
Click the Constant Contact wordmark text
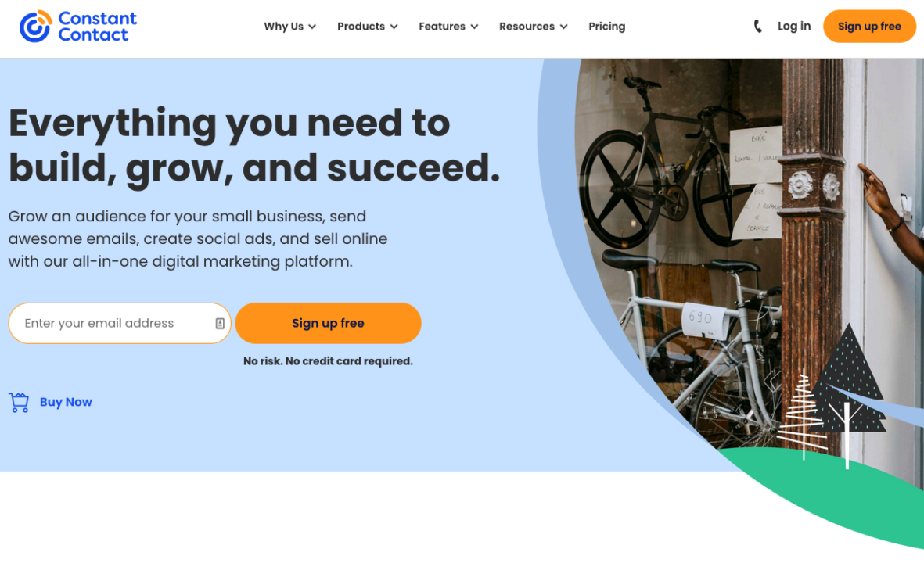97,27
